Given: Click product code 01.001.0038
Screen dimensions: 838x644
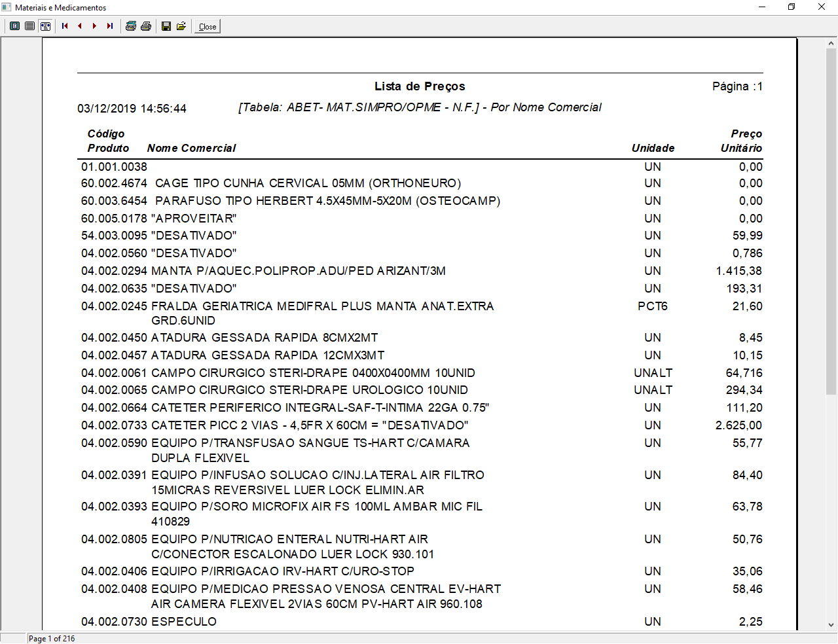Looking at the screenshot, I should (x=114, y=167).
